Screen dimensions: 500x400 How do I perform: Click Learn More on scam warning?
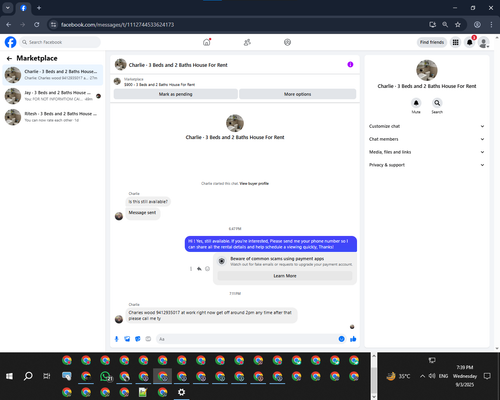tap(285, 276)
